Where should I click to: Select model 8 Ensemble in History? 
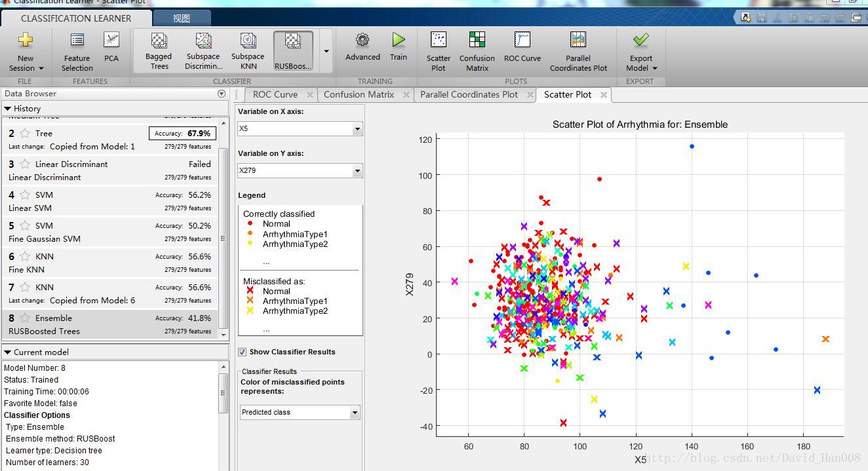[x=109, y=324]
